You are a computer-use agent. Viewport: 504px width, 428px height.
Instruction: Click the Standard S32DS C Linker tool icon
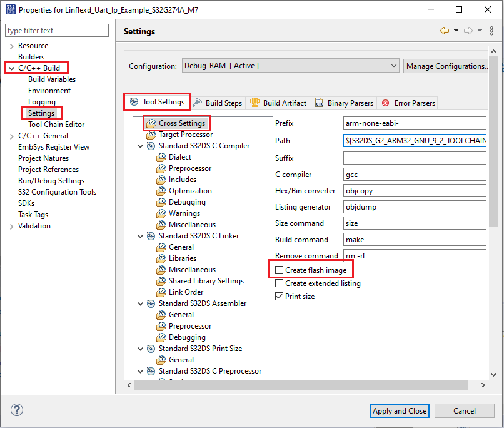(151, 236)
